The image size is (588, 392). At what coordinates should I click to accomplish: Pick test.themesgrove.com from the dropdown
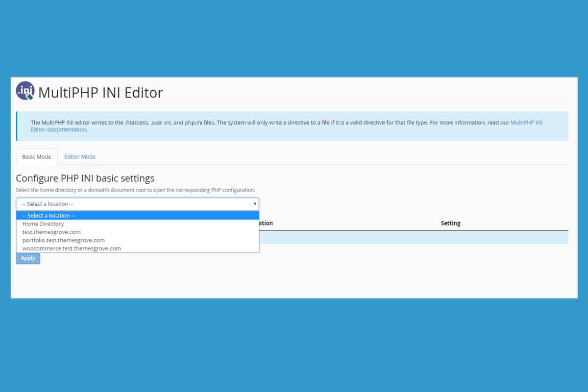(51, 232)
